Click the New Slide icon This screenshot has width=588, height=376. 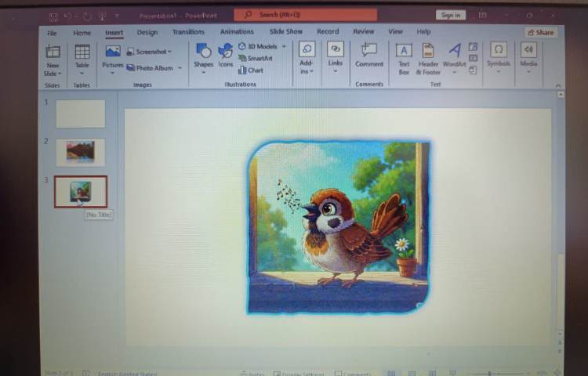coord(53,53)
